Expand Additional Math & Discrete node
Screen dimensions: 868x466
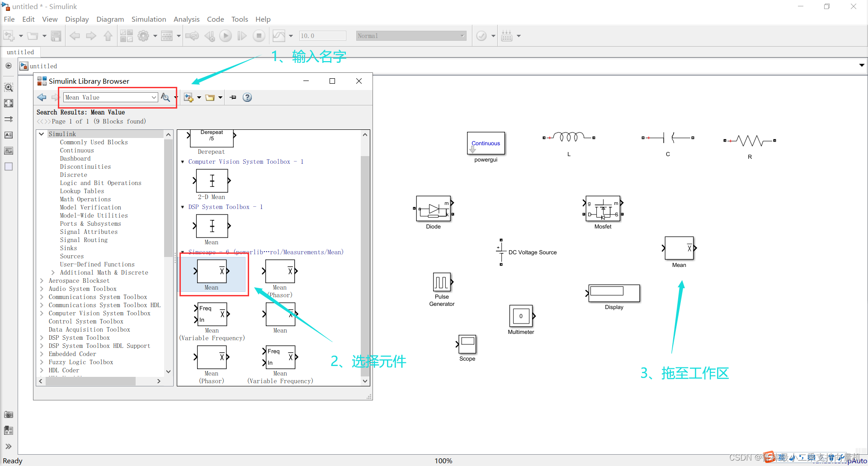coord(53,272)
